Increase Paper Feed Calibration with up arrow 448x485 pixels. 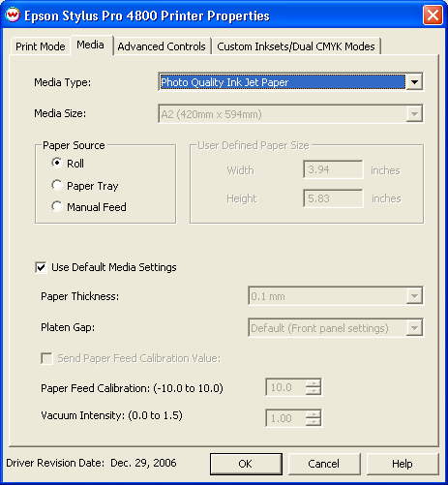tap(314, 383)
